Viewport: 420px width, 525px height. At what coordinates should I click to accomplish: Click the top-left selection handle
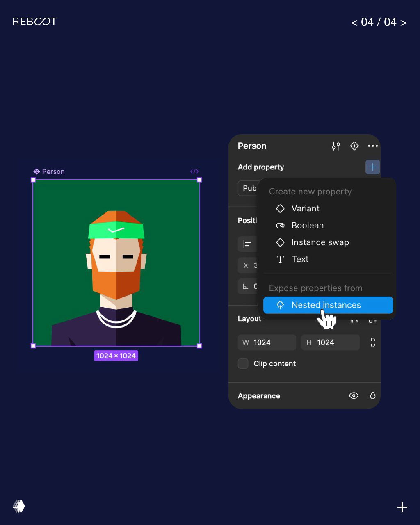(33, 180)
